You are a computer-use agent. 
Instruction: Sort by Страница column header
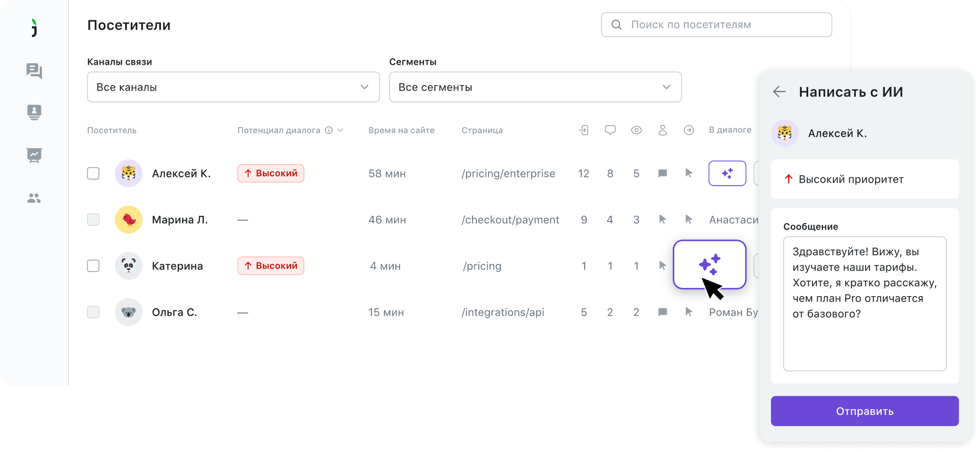coord(482,130)
